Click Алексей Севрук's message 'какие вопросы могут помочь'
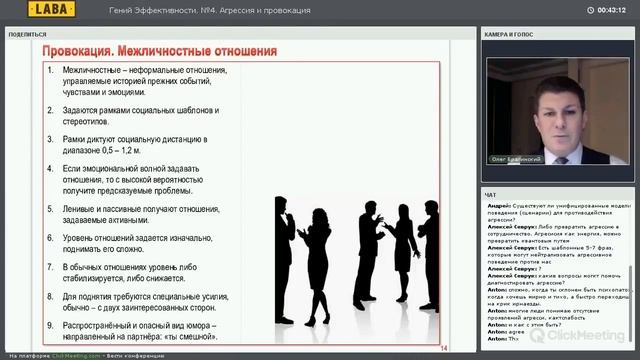 click(554, 279)
